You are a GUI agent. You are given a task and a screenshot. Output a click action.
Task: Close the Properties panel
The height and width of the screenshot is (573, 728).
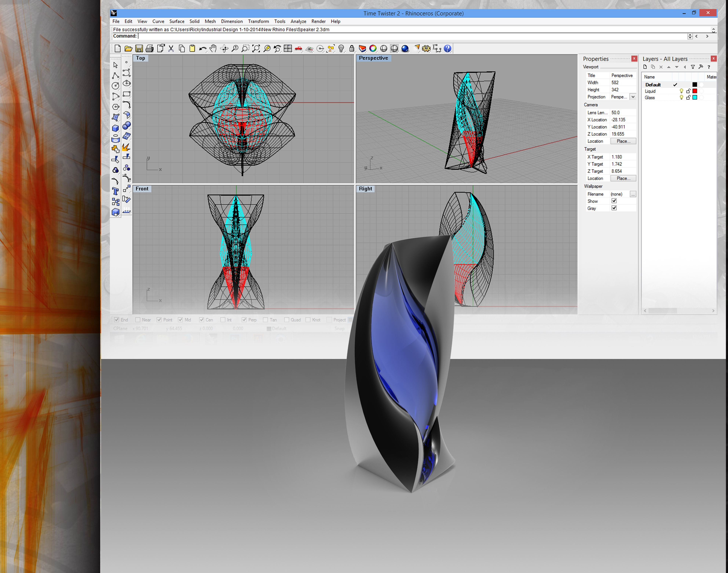click(634, 59)
